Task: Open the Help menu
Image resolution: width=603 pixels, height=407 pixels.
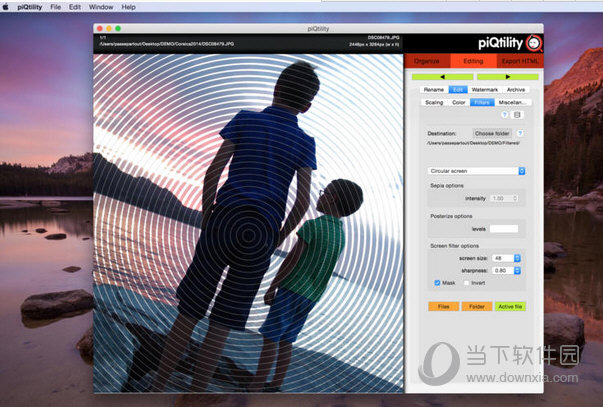Action: (x=128, y=7)
